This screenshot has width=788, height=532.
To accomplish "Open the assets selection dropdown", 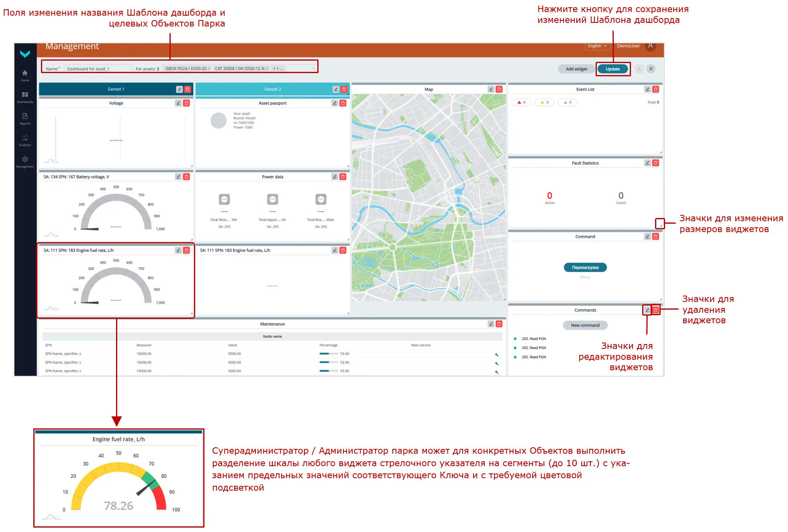I will click(x=314, y=68).
